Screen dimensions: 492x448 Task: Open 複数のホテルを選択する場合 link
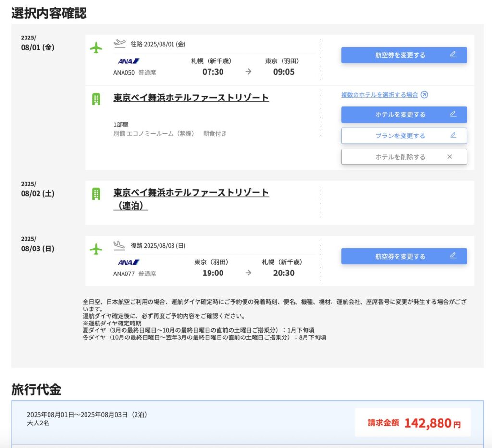click(x=380, y=95)
